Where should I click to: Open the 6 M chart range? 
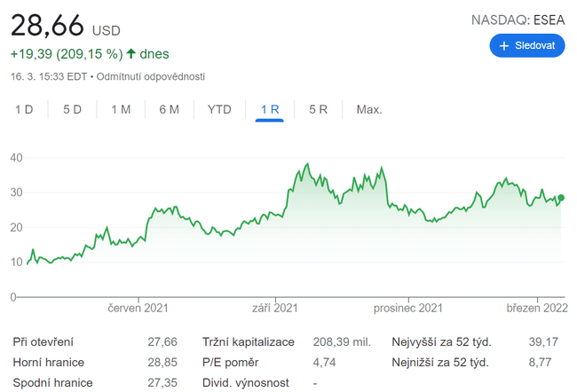click(x=169, y=110)
